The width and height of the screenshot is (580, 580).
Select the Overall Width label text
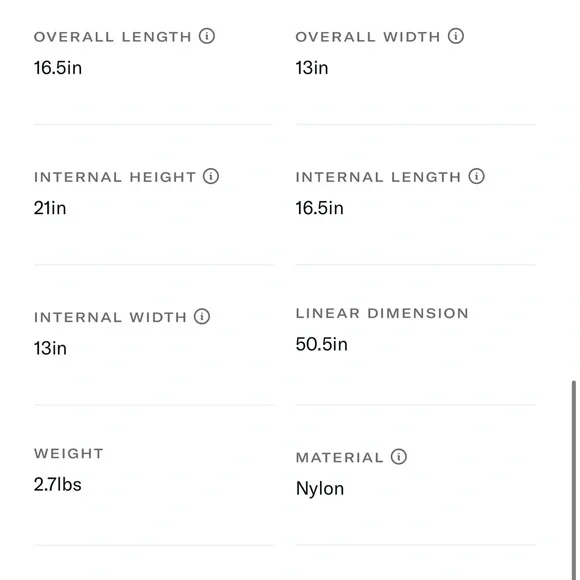[368, 37]
